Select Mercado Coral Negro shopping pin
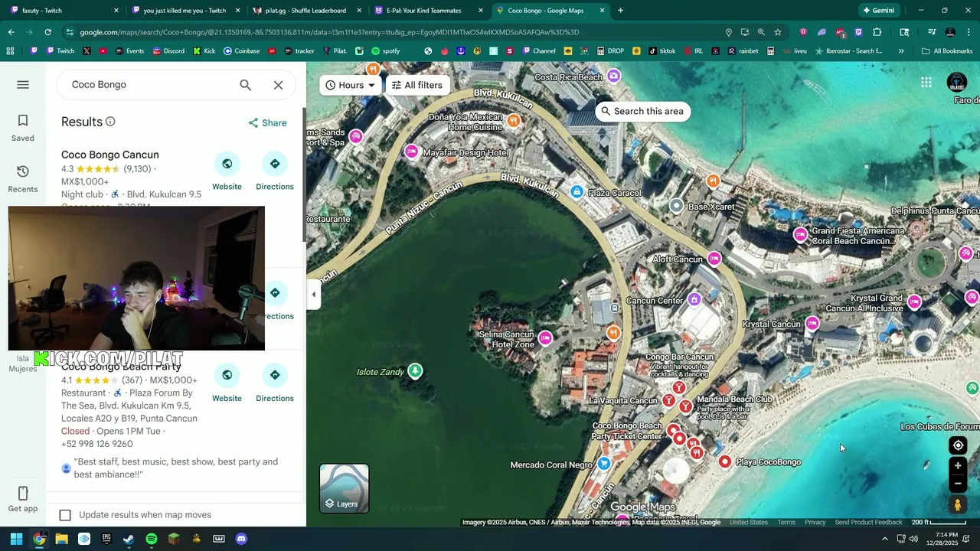 [604, 463]
